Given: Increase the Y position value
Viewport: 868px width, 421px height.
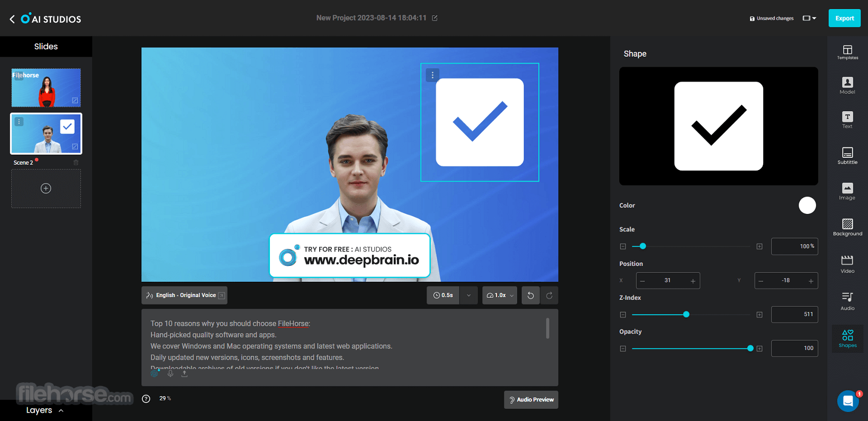Looking at the screenshot, I should click(811, 281).
